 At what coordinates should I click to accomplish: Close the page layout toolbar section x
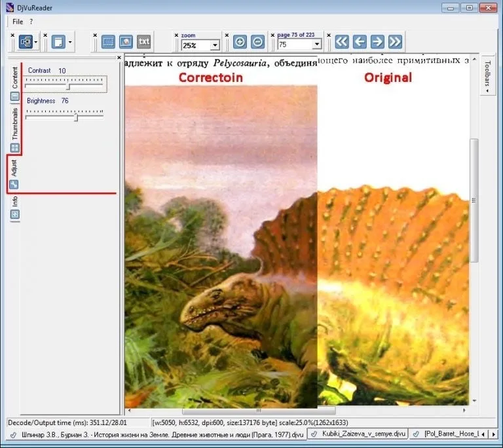point(45,35)
